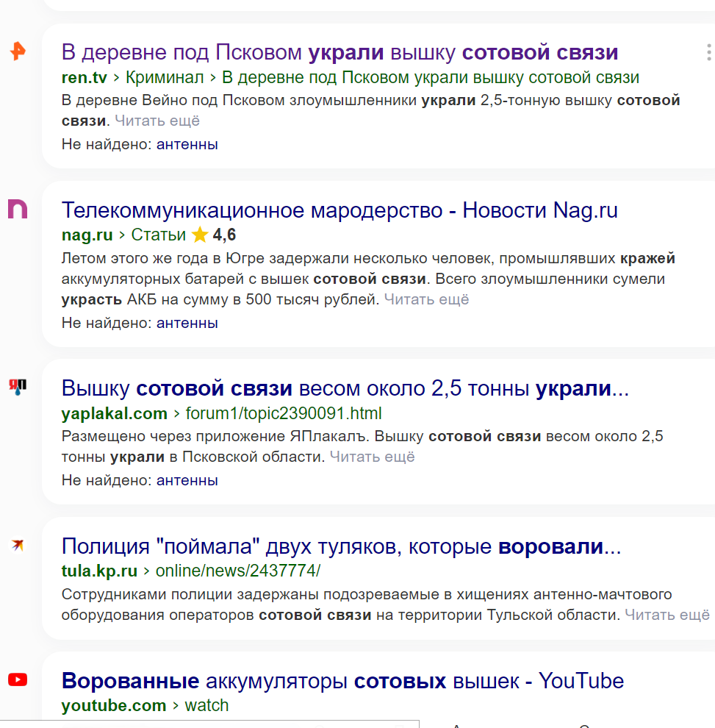
Task: Open the Tula police caught thieves headline
Action: tap(341, 546)
